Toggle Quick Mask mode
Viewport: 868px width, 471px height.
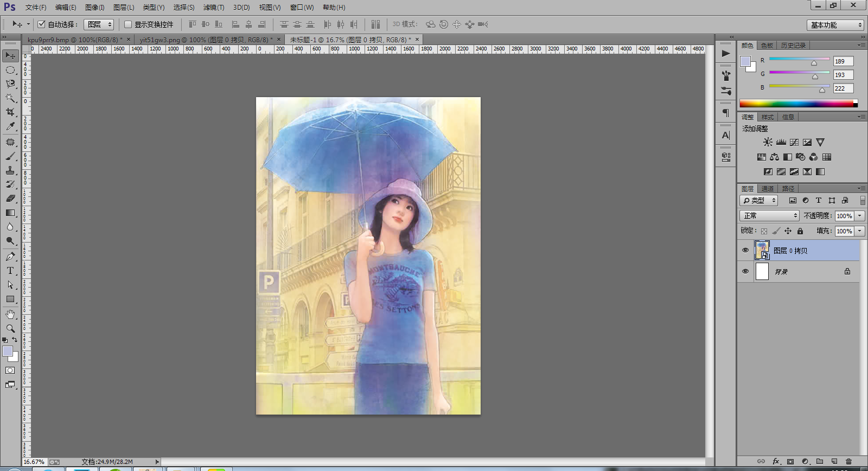pyautogui.click(x=10, y=371)
